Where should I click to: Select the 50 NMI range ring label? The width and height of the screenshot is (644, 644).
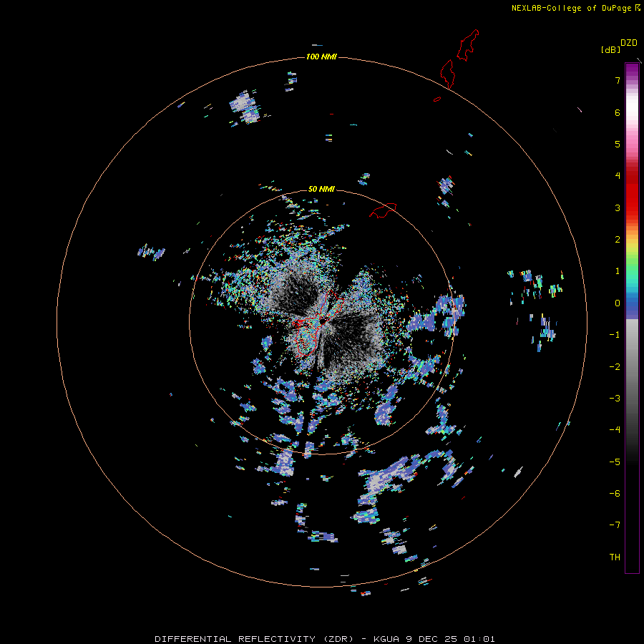click(x=321, y=189)
